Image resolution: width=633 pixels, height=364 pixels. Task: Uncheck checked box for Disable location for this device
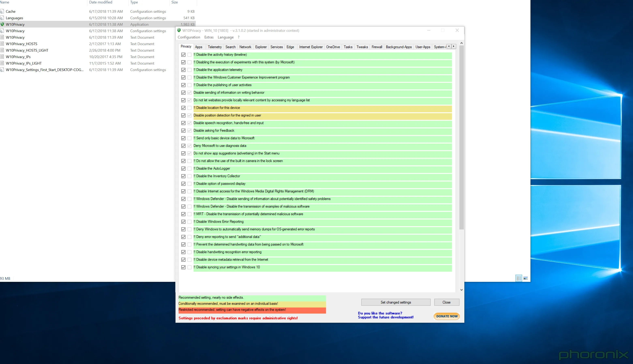183,108
